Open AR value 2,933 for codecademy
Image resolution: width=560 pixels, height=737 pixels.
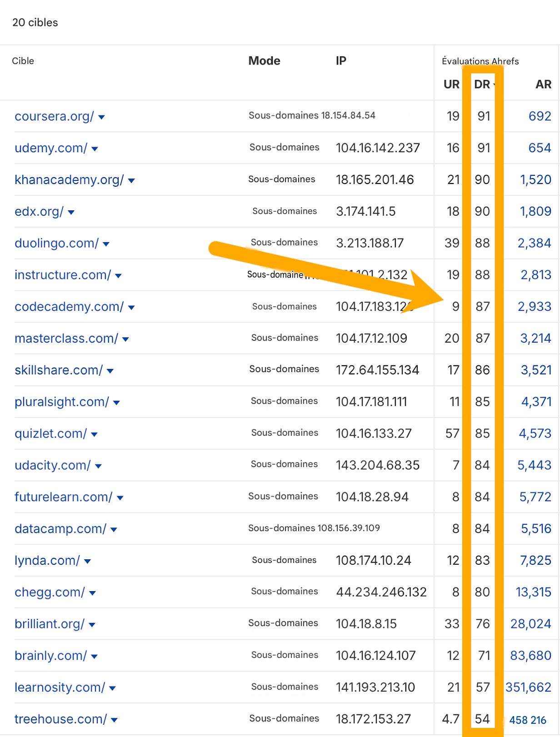tap(535, 307)
